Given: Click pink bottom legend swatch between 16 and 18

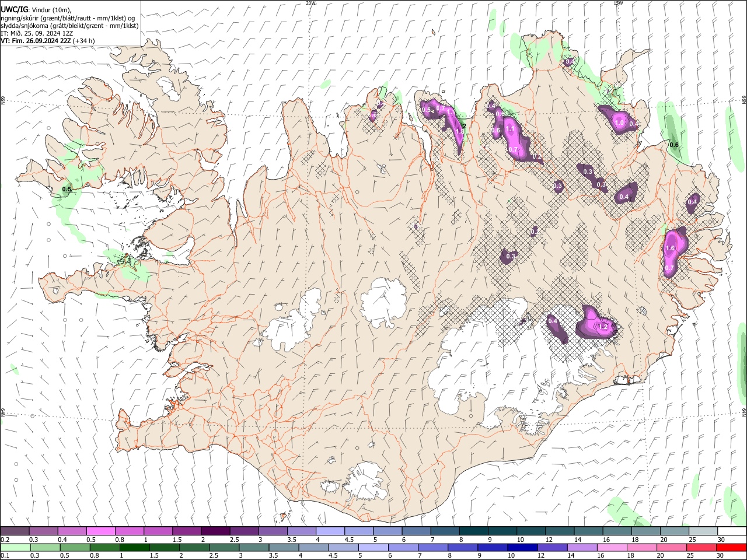Looking at the screenshot, I should point(611,547).
